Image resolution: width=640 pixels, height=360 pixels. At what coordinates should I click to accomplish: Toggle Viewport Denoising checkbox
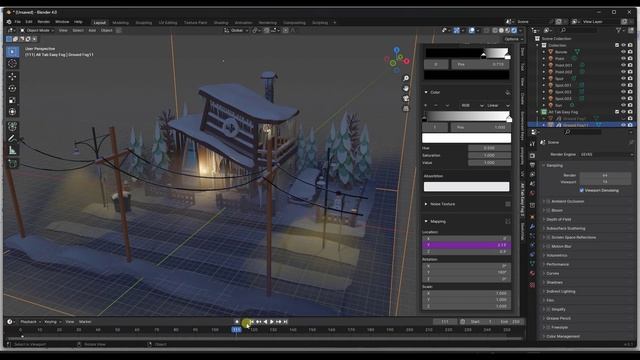tap(582, 190)
